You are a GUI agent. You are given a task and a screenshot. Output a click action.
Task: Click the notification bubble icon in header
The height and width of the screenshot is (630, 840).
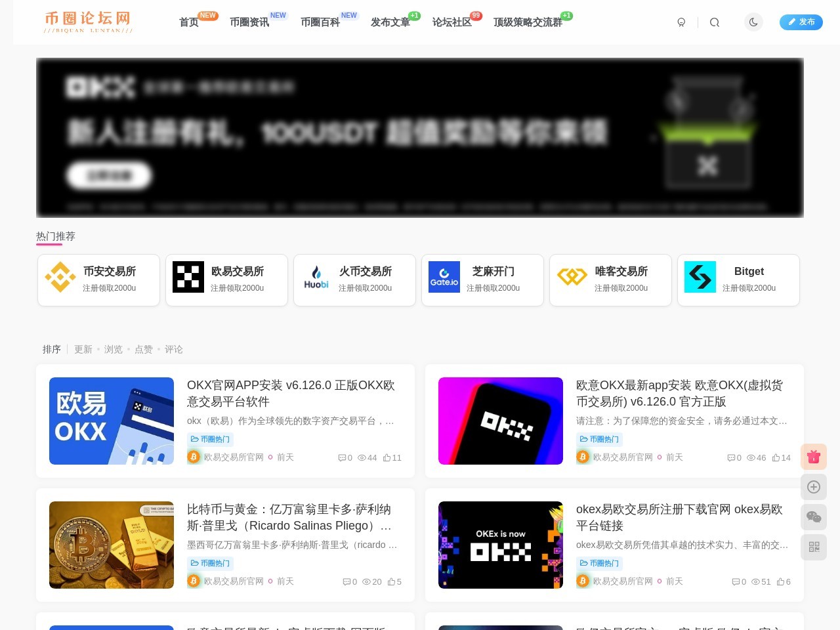point(681,22)
